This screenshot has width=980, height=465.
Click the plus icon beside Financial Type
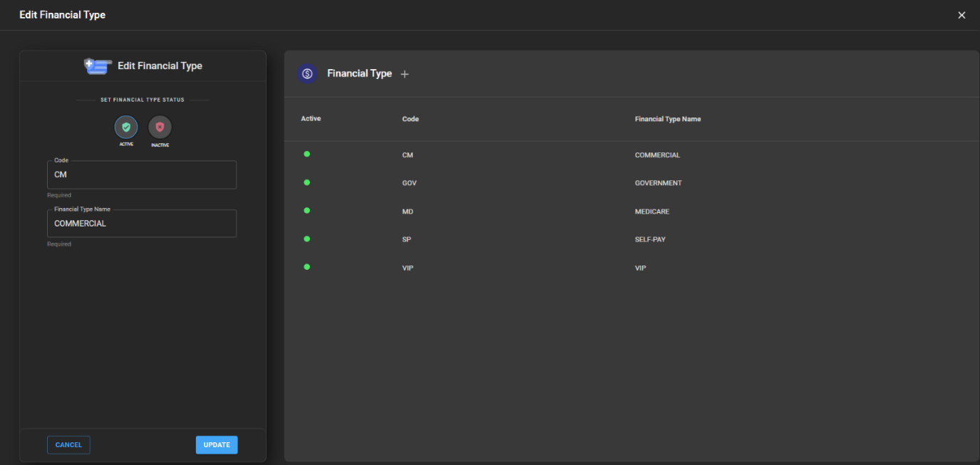click(x=405, y=74)
